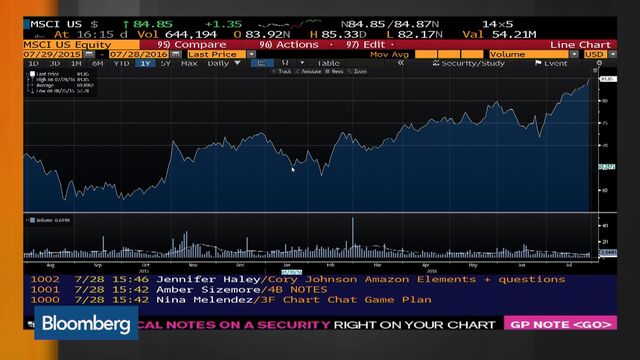Open the 96) Actions menu

coord(289,44)
